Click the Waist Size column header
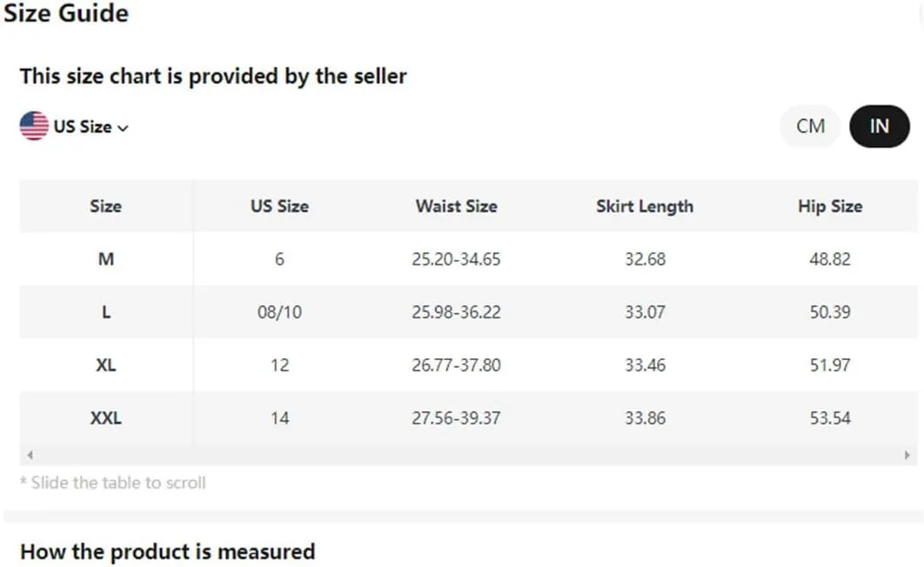The height and width of the screenshot is (567, 924). click(x=456, y=206)
